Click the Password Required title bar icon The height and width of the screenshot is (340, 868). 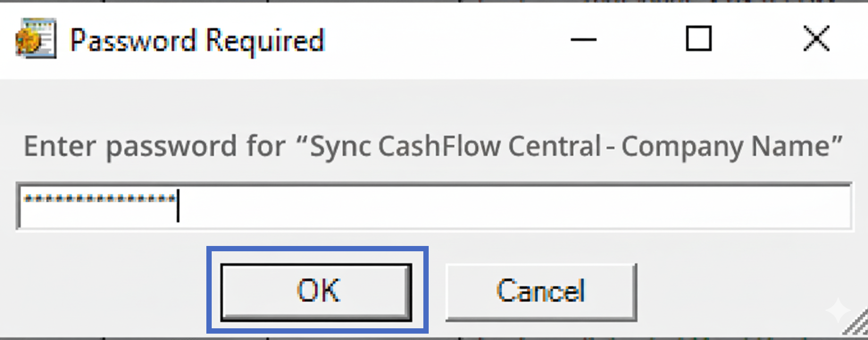pos(35,38)
